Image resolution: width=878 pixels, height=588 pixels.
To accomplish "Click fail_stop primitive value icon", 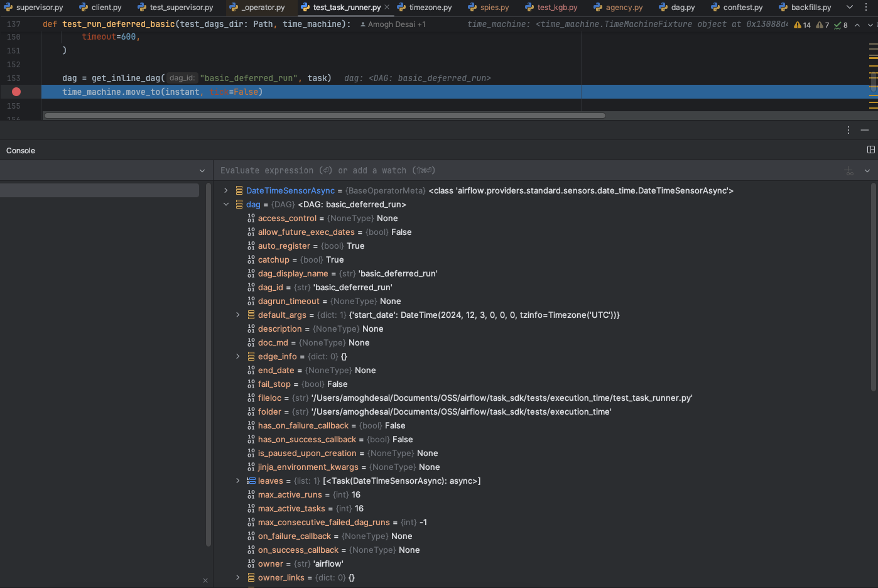I will tap(251, 384).
